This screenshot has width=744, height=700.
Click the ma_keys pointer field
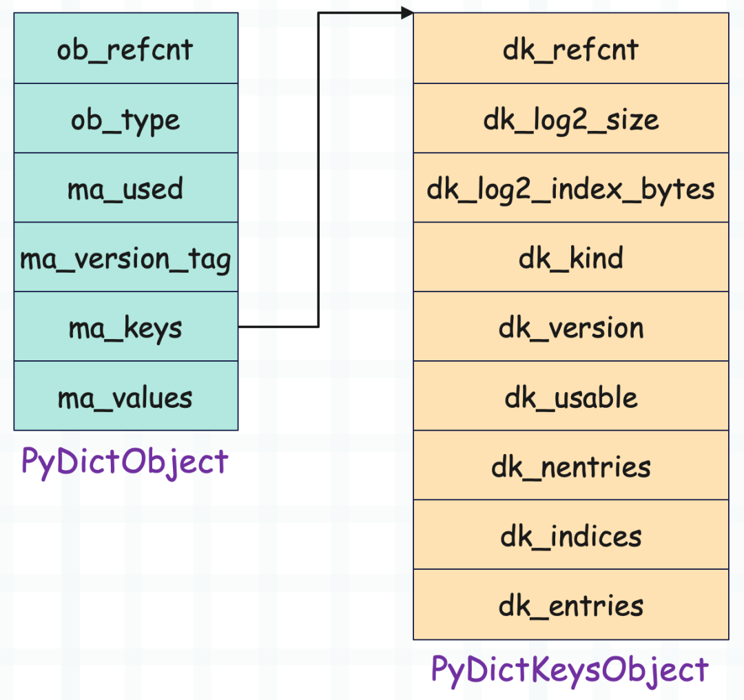[126, 327]
